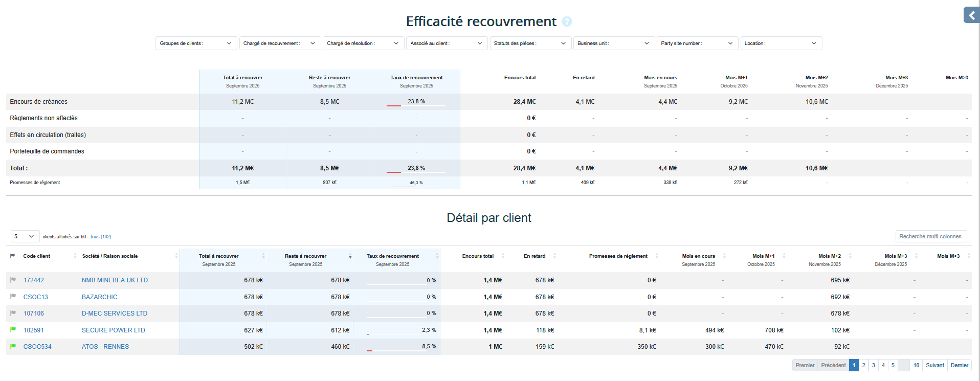Image resolution: width=980 pixels, height=381 pixels.
Task: Click the flag column header icon
Action: click(x=13, y=256)
